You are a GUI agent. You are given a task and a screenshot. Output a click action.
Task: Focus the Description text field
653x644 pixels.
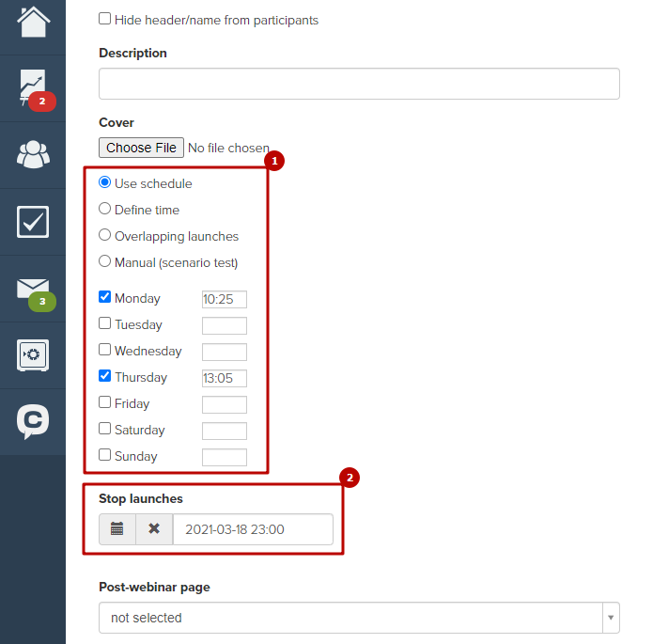359,84
